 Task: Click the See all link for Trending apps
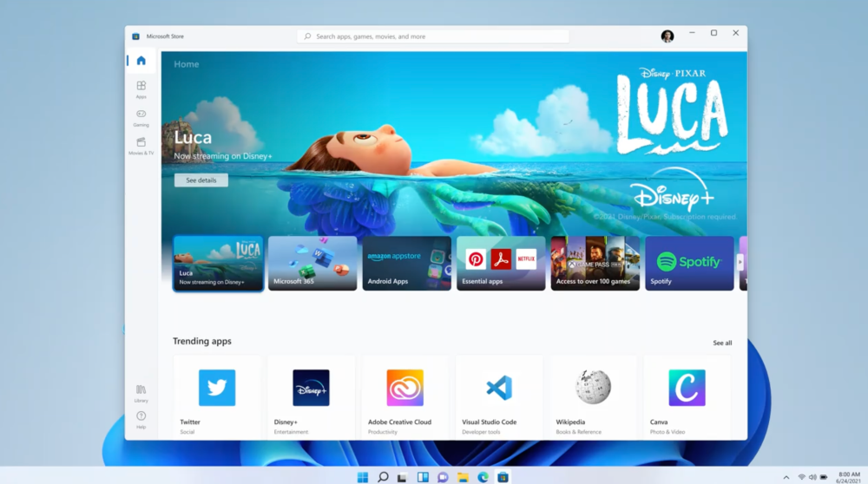[x=722, y=343]
